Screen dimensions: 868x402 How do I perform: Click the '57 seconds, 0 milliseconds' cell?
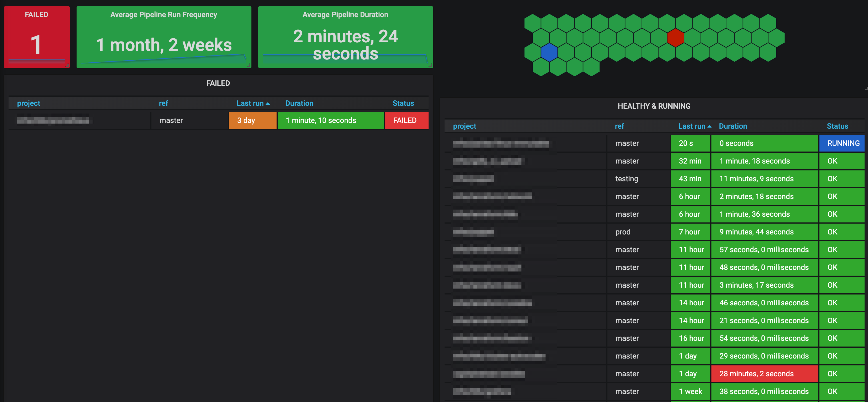pos(765,250)
